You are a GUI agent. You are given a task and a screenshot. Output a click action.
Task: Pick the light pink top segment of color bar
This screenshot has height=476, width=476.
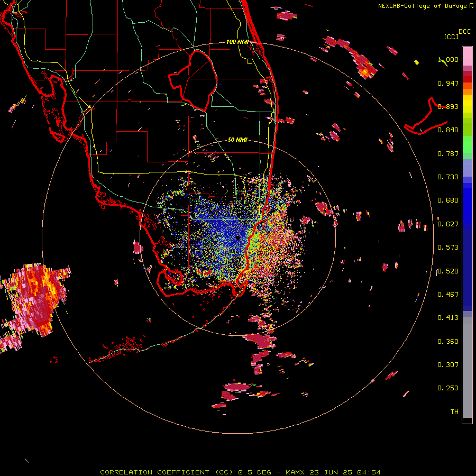467,56
